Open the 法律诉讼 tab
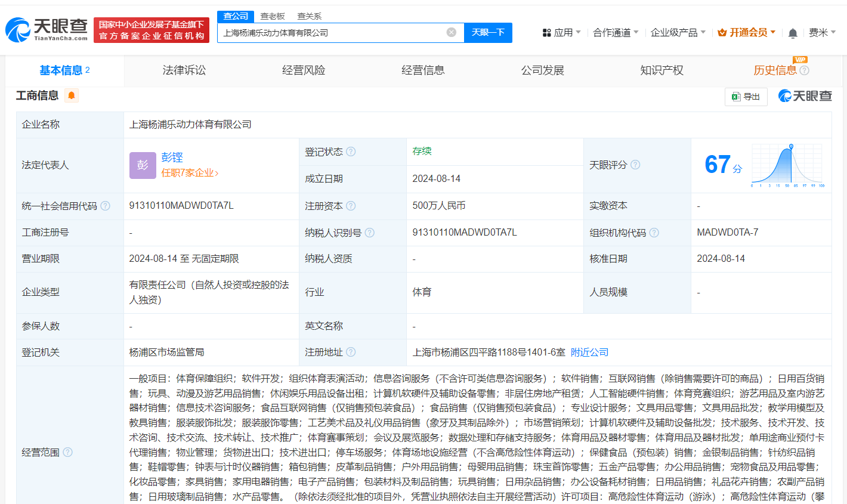The image size is (847, 504). [x=184, y=70]
